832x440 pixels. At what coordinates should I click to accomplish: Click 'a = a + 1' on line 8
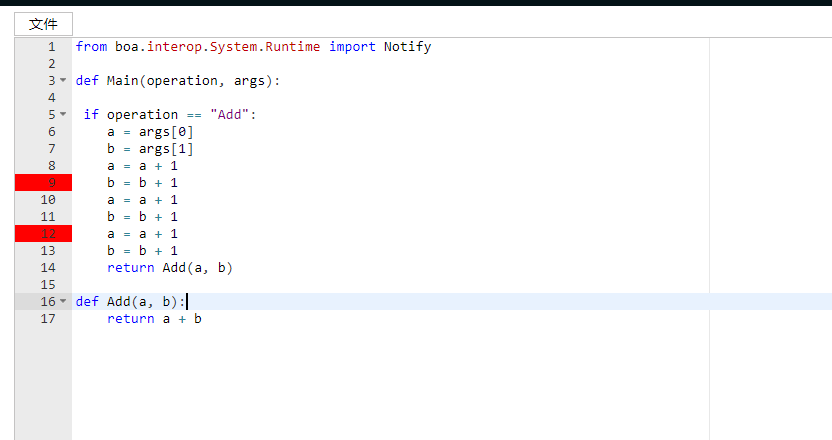142,166
